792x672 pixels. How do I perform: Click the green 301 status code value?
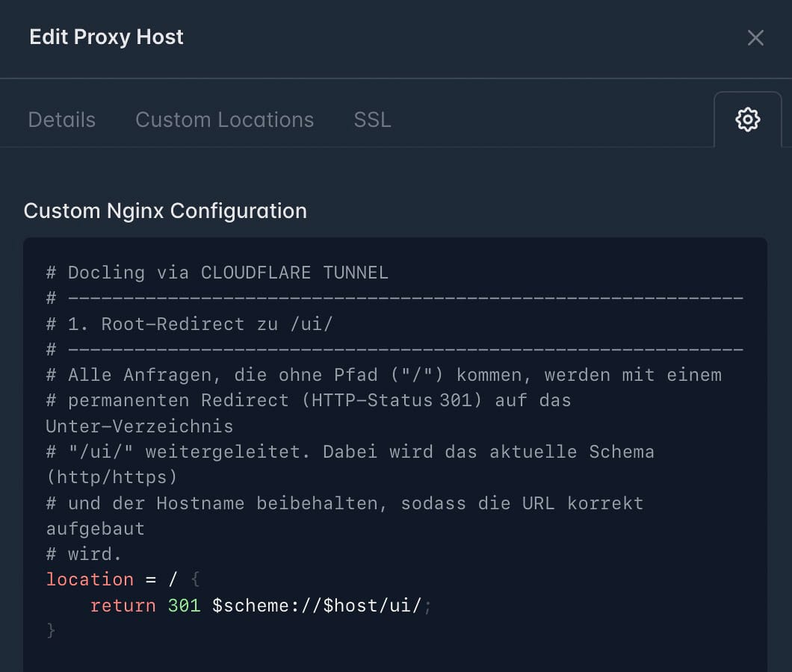184,605
